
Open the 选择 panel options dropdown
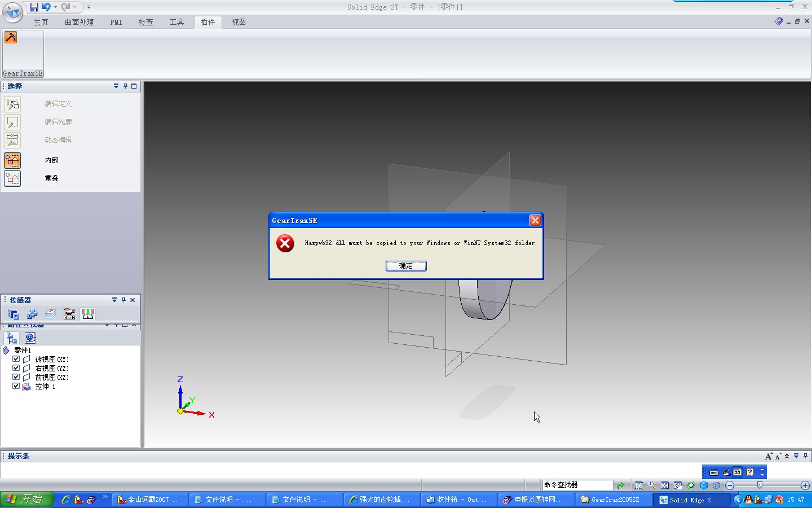pos(116,86)
